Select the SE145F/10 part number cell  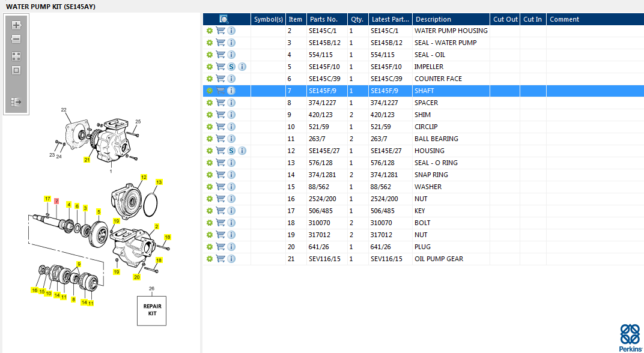click(x=327, y=67)
